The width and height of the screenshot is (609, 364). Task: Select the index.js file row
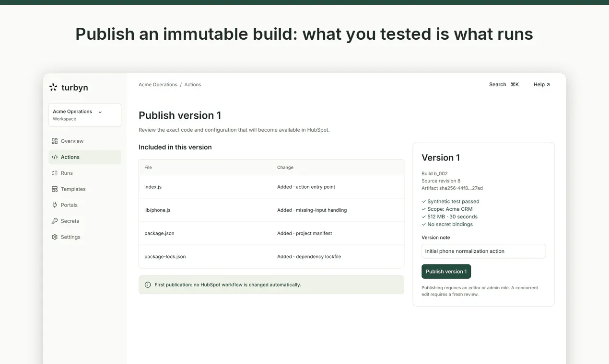coord(271,187)
